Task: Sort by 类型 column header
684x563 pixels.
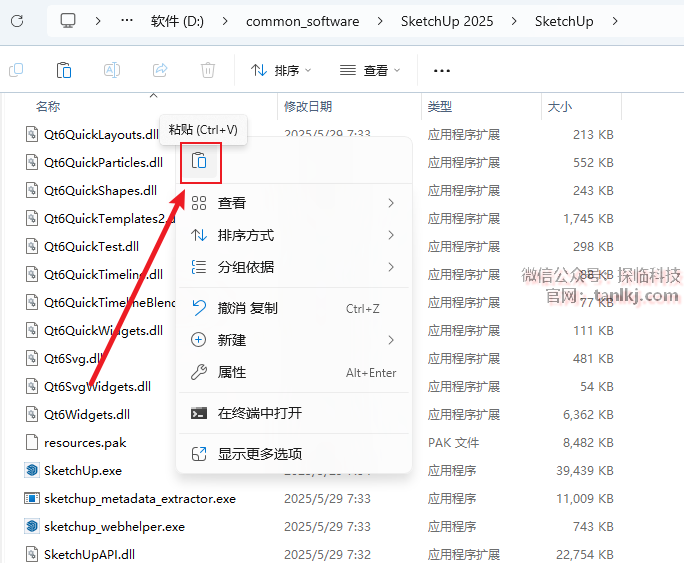Action: 440,106
